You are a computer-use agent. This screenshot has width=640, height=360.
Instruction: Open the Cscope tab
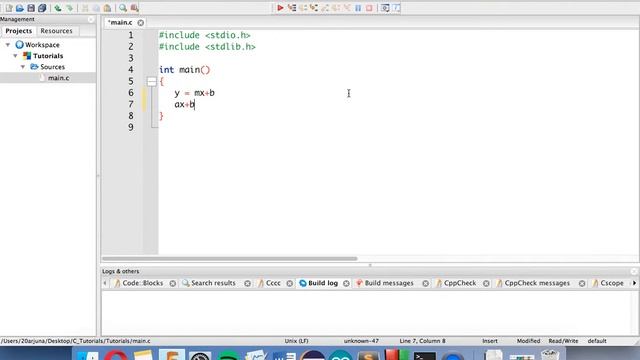click(612, 283)
